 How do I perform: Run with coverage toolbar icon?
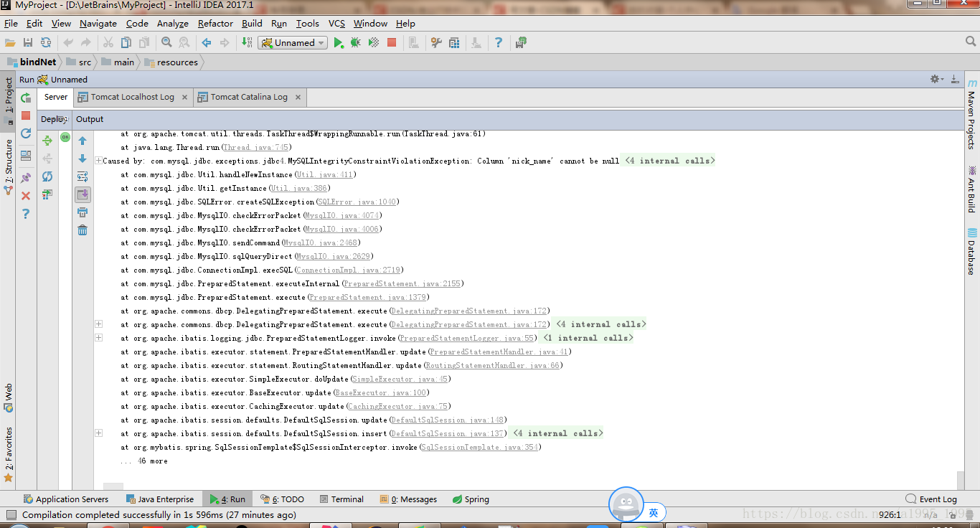pos(374,43)
